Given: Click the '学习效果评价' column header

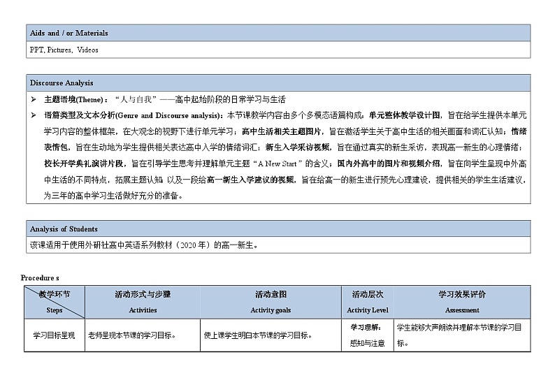Looking at the screenshot, I should [462, 294].
